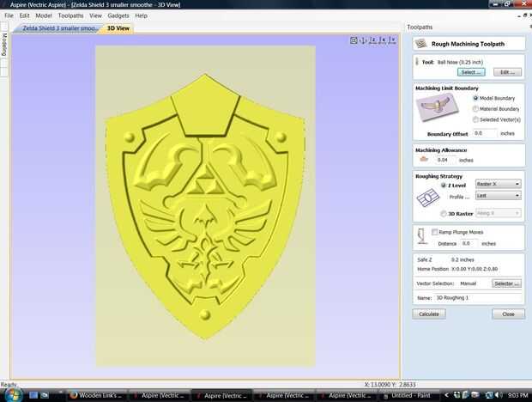Image resolution: width=532 pixels, height=402 pixels.
Task: Switch to the 3D View tab
Action: tap(118, 28)
